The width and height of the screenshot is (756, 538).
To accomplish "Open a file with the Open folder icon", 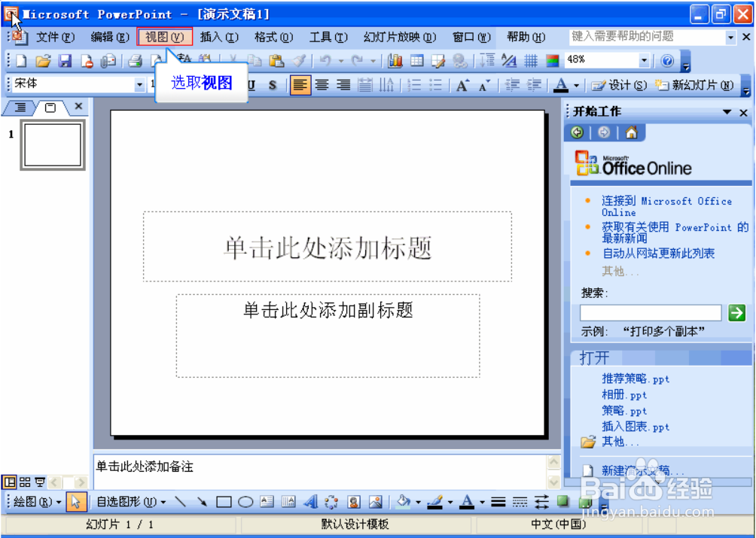I will click(x=43, y=61).
